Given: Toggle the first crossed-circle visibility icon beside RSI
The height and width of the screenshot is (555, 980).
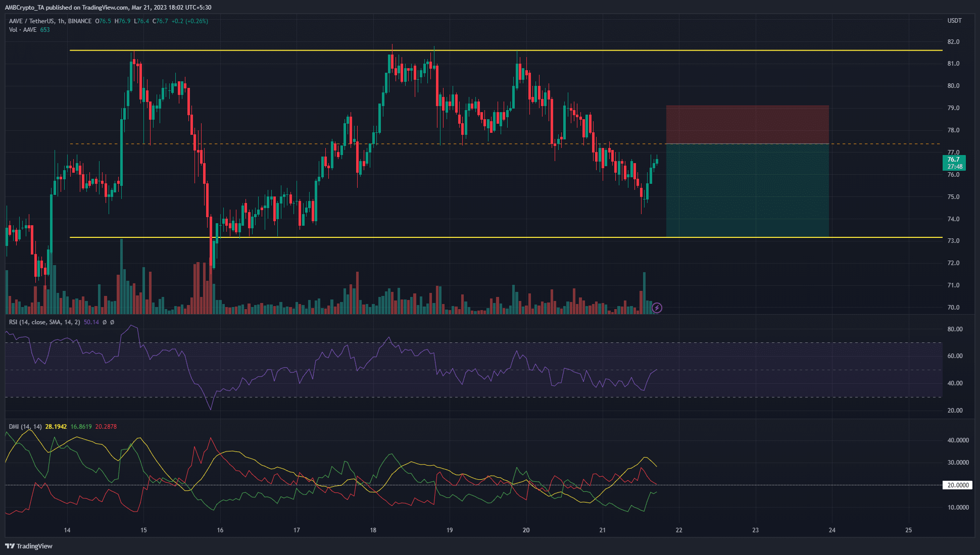Looking at the screenshot, I should tap(104, 322).
